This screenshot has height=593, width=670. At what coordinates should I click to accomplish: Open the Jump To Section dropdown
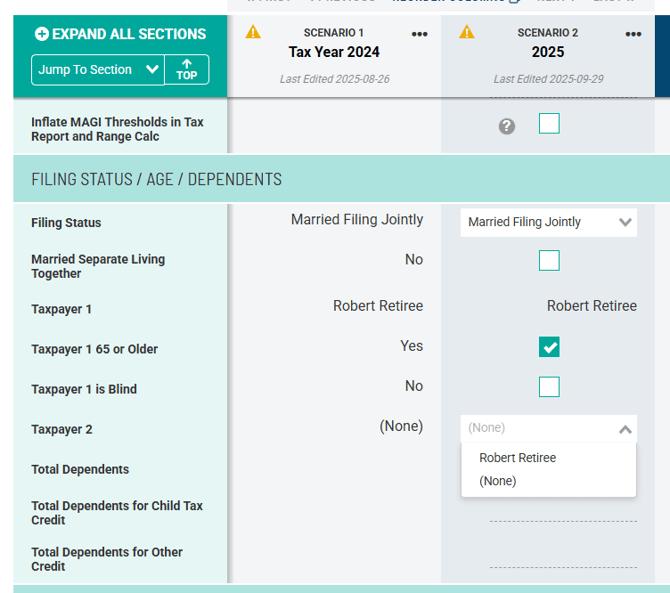click(x=97, y=69)
